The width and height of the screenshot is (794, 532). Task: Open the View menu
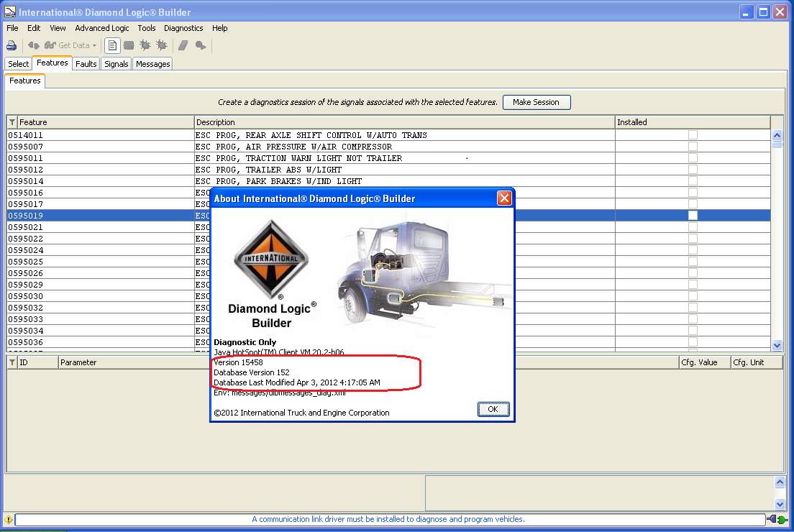(x=58, y=28)
